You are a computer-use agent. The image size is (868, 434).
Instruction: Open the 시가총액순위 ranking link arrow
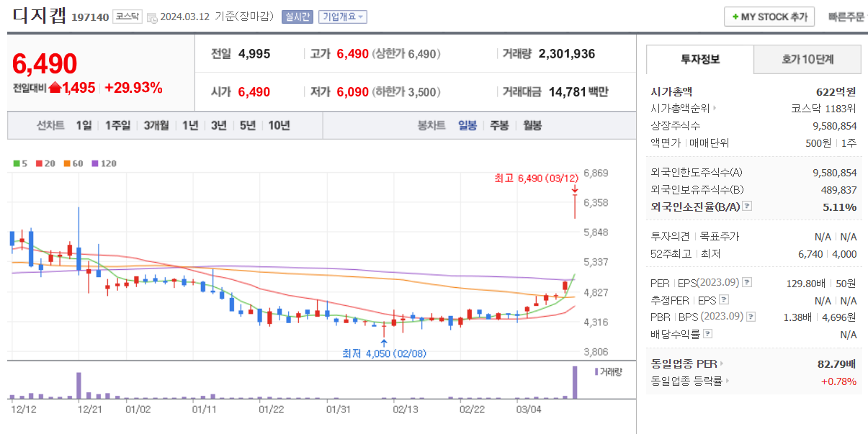coord(715,109)
